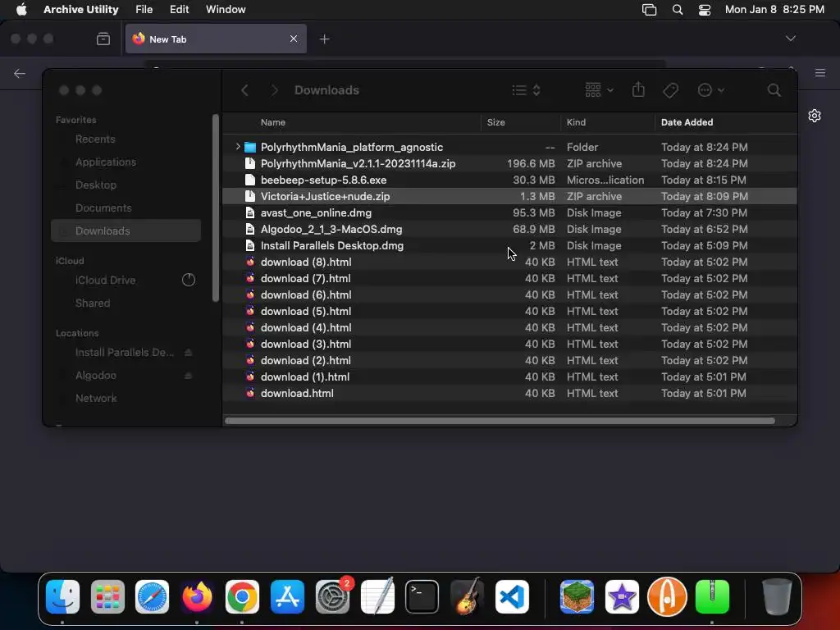Viewport: 840px width, 630px height.
Task: Close the New Tab tab
Action: [x=294, y=39]
